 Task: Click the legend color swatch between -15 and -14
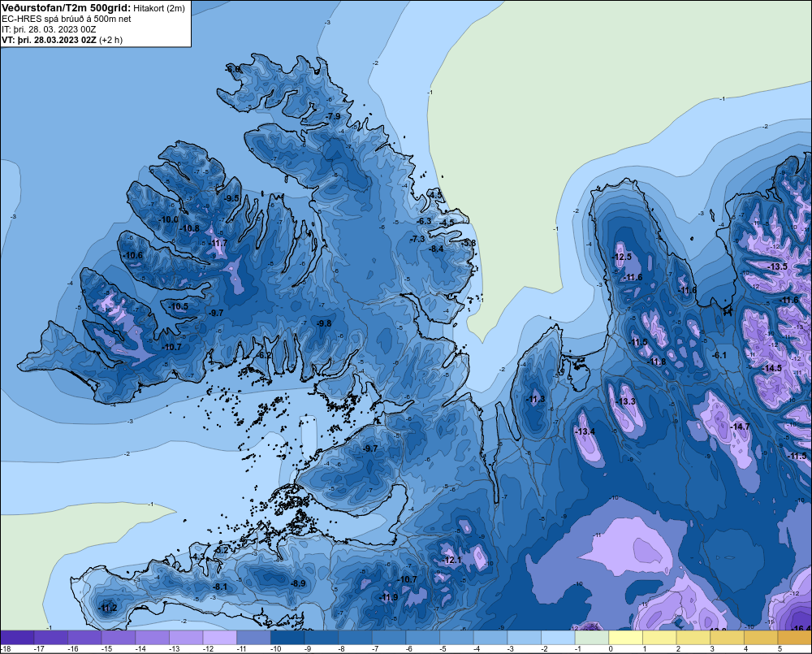click(x=119, y=638)
